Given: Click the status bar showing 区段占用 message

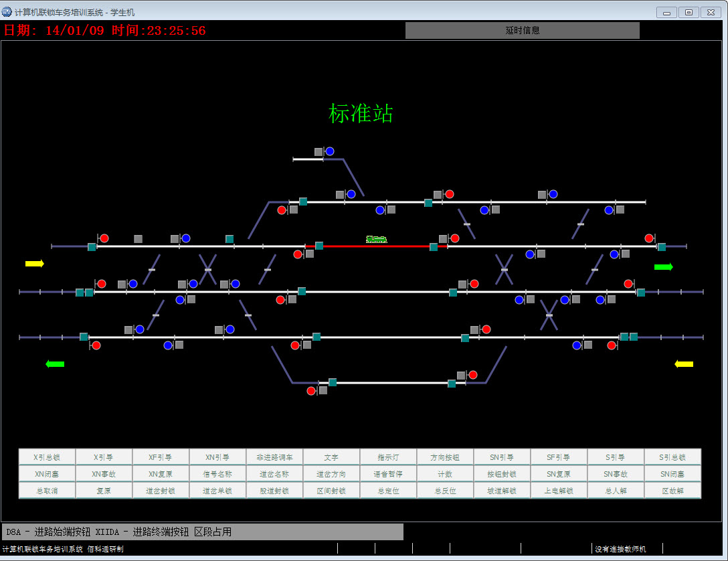Looking at the screenshot, I should click(201, 531).
